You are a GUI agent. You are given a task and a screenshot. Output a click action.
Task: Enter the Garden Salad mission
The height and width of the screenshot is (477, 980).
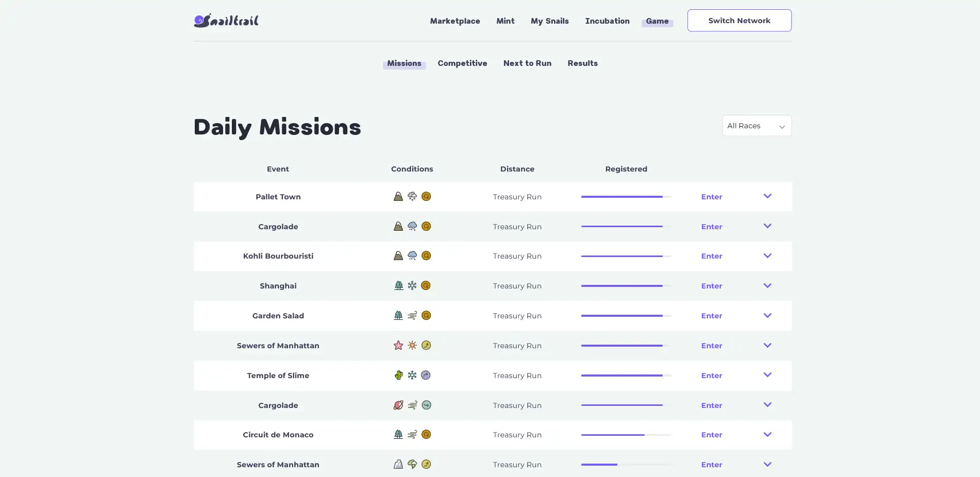click(x=711, y=316)
